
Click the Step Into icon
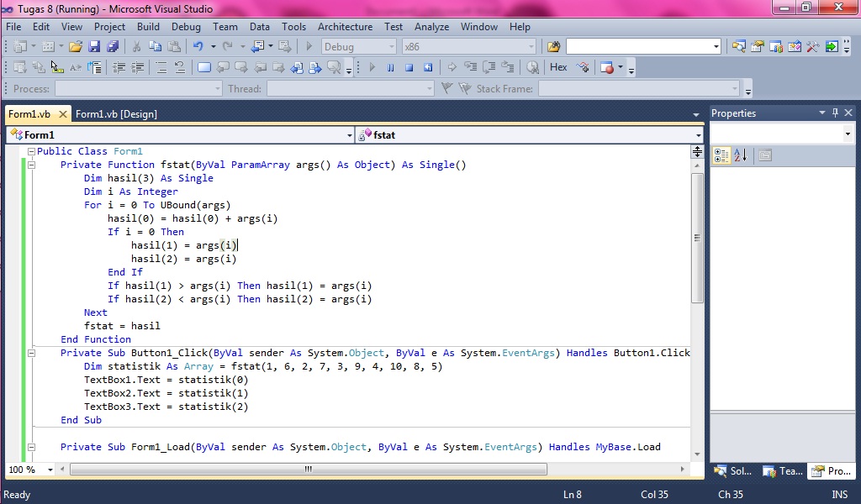point(471,67)
